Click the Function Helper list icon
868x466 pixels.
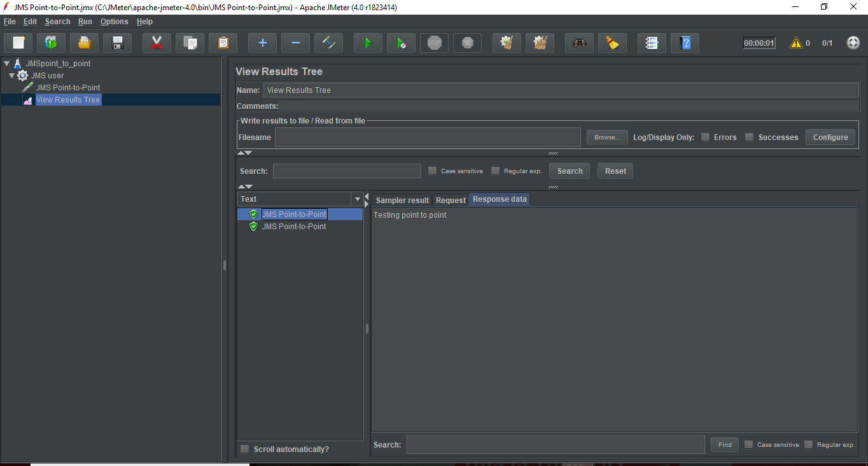[652, 43]
